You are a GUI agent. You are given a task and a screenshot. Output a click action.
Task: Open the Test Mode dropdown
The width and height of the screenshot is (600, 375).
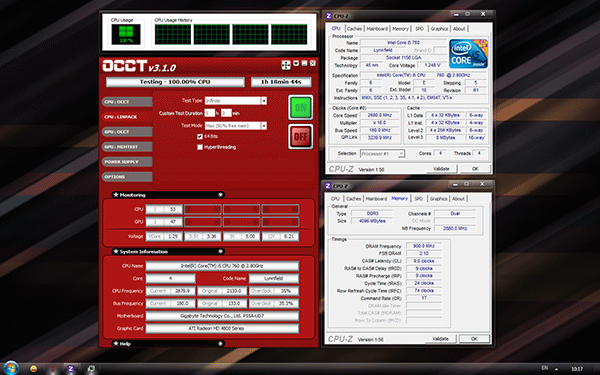264,126
